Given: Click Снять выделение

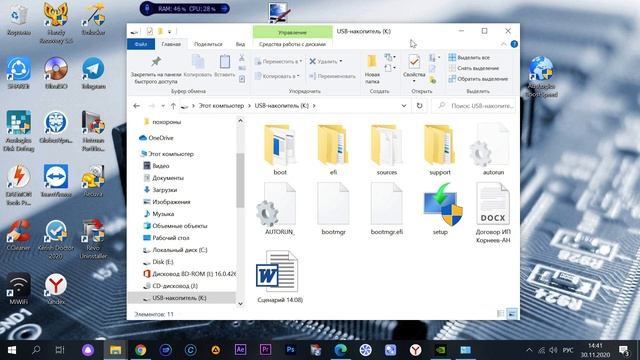Looking at the screenshot, I should (x=473, y=68).
